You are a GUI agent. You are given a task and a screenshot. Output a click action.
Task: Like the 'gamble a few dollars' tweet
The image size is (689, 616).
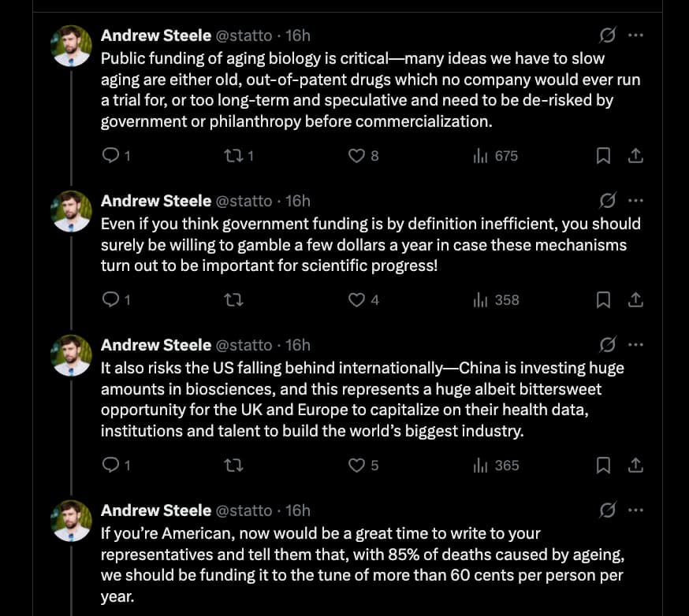[356, 299]
